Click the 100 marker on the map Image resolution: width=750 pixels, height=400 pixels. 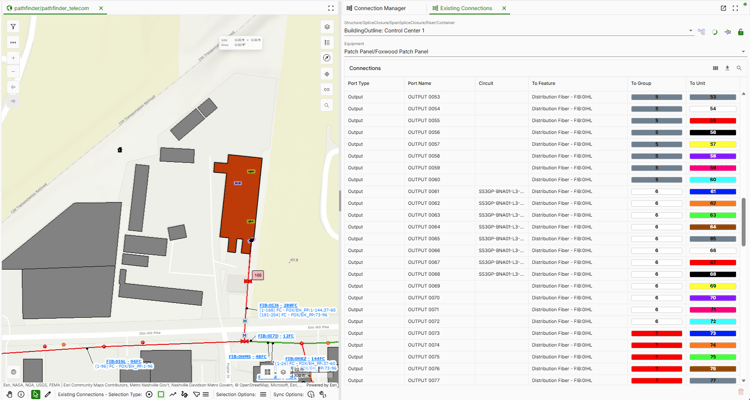pos(258,275)
